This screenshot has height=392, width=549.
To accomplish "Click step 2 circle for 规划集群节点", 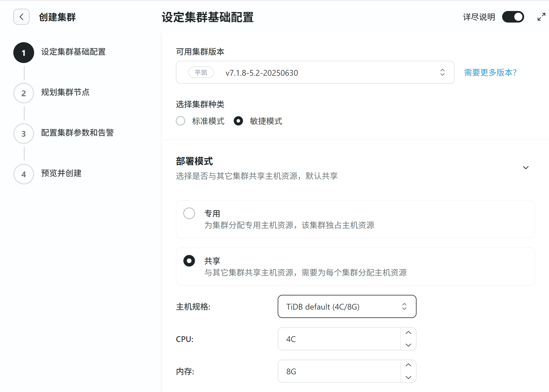I will tap(24, 93).
